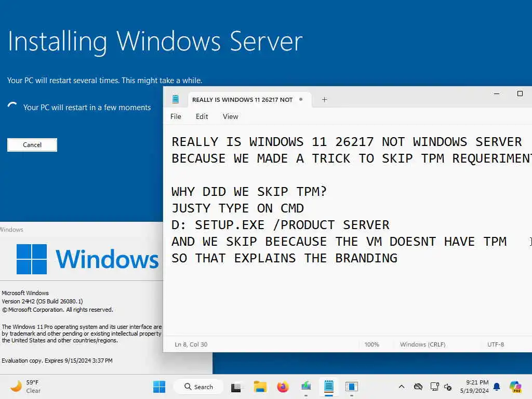This screenshot has width=532, height=399.
Task: Open the About Windows winver taskbar icon
Action: [x=352, y=387]
